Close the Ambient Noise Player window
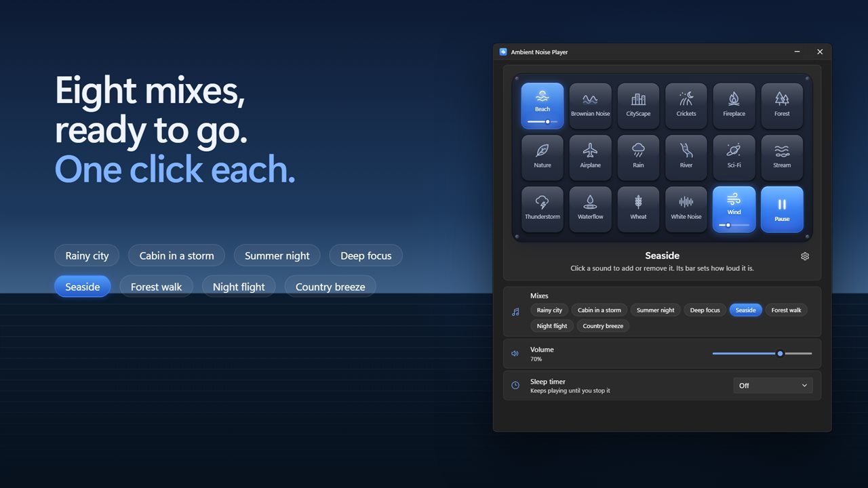The width and height of the screenshot is (868, 488). 820,52
